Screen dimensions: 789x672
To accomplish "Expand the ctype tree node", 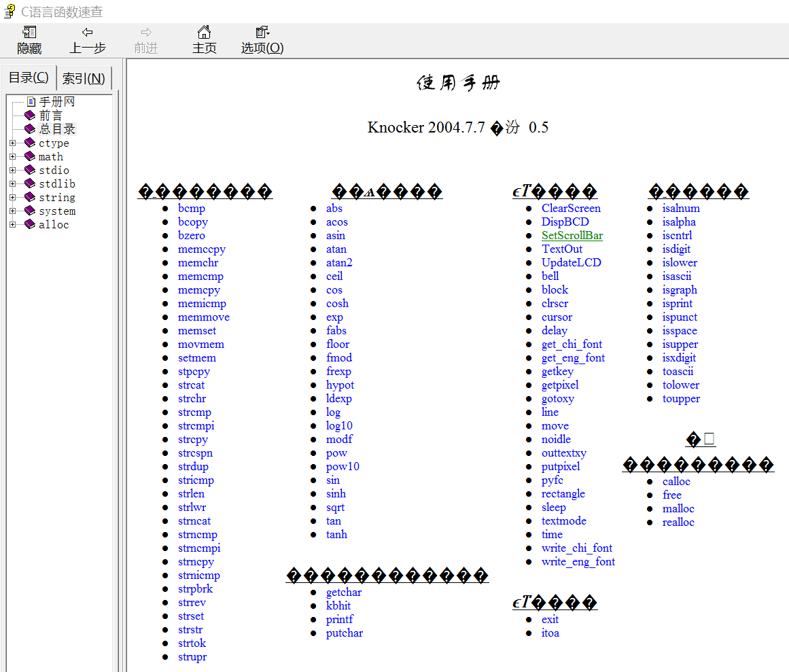I will [x=13, y=143].
